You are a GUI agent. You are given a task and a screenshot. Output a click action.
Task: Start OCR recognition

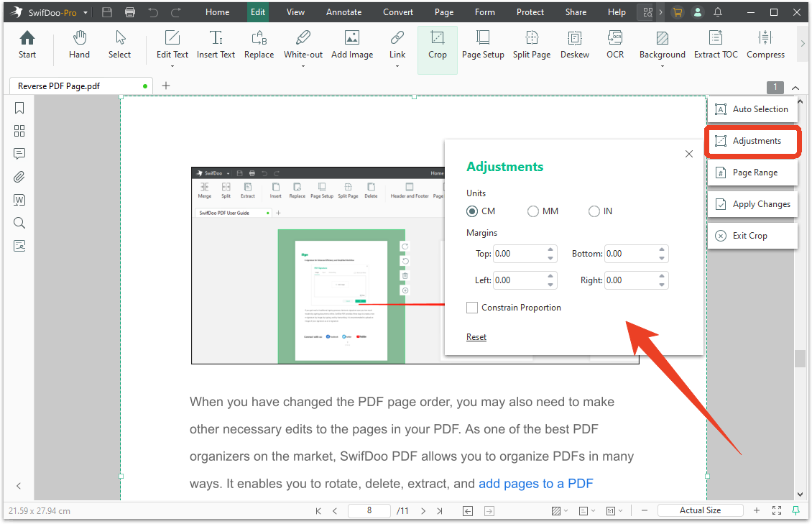615,45
